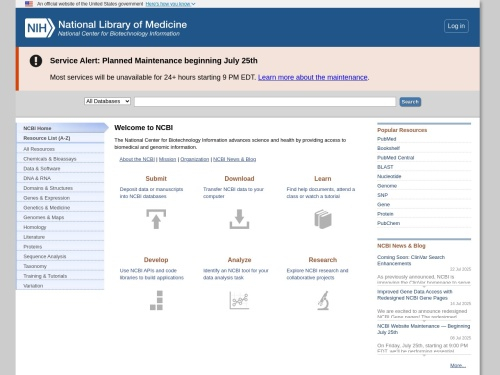The image size is (500, 375).
Task: Select NCBI Home in the sidebar
Action: pos(62,128)
